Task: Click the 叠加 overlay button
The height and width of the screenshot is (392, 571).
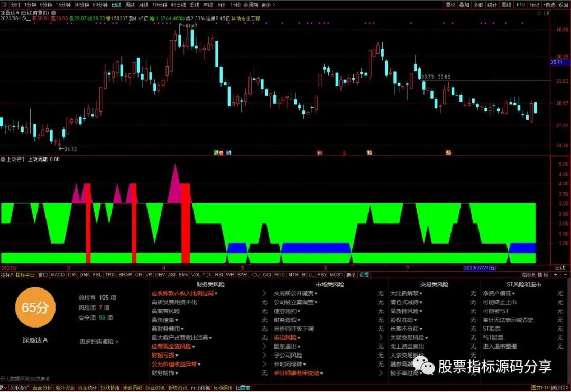Action: tap(464, 5)
